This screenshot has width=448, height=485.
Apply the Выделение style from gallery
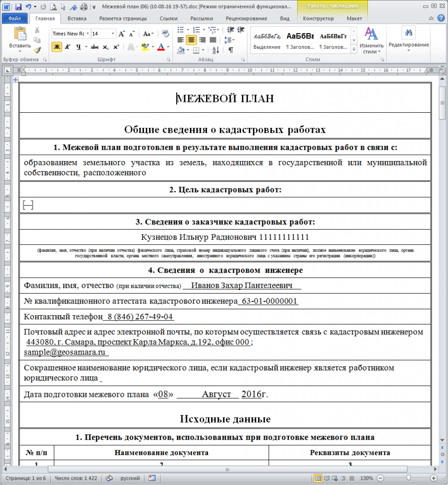[x=267, y=41]
